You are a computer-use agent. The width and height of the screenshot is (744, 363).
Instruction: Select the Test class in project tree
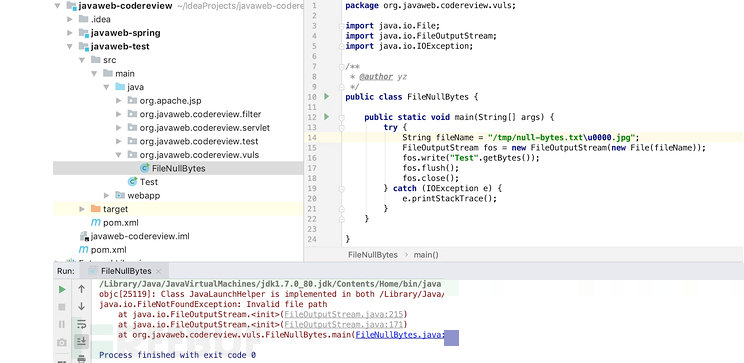pyautogui.click(x=143, y=182)
